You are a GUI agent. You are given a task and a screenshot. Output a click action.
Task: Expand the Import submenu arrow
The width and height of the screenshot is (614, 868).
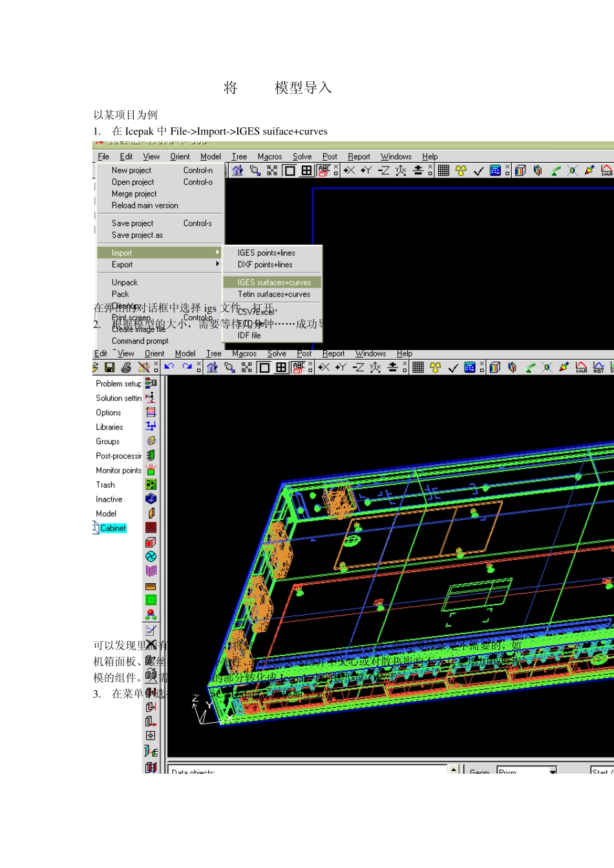pos(218,253)
